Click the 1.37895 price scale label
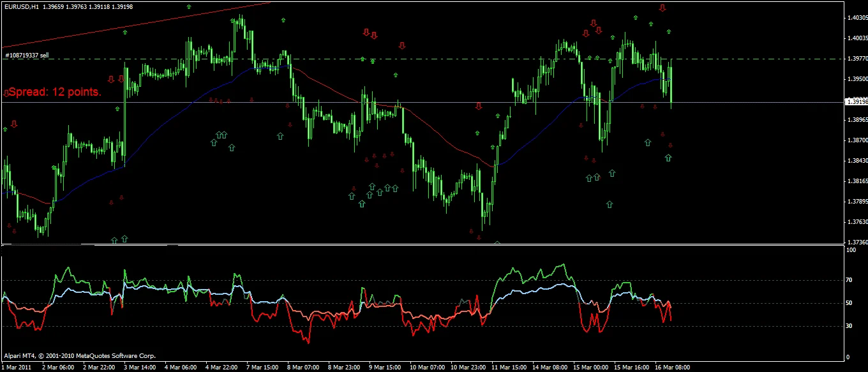The image size is (868, 372). point(857,202)
